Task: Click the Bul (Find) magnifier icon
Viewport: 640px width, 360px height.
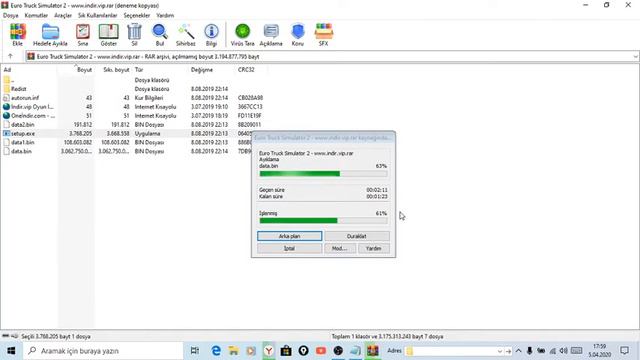Action: pos(160,34)
